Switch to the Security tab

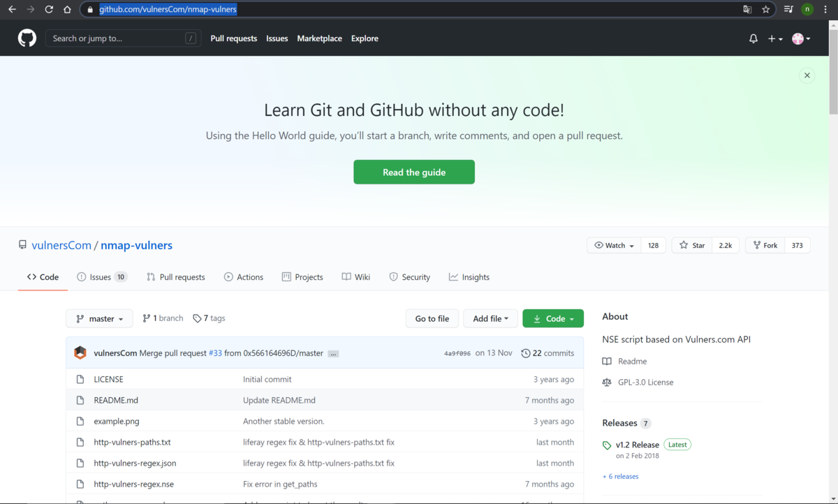click(410, 277)
